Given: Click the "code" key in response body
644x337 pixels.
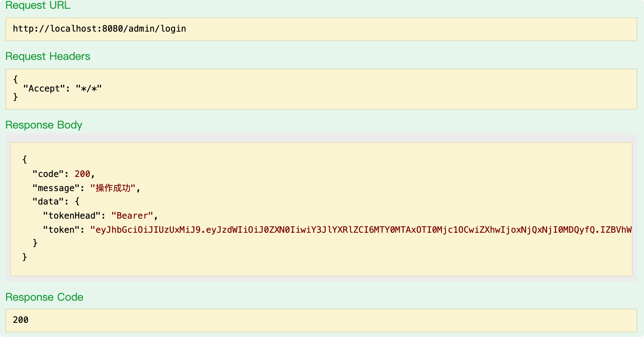Looking at the screenshot, I should tap(48, 174).
